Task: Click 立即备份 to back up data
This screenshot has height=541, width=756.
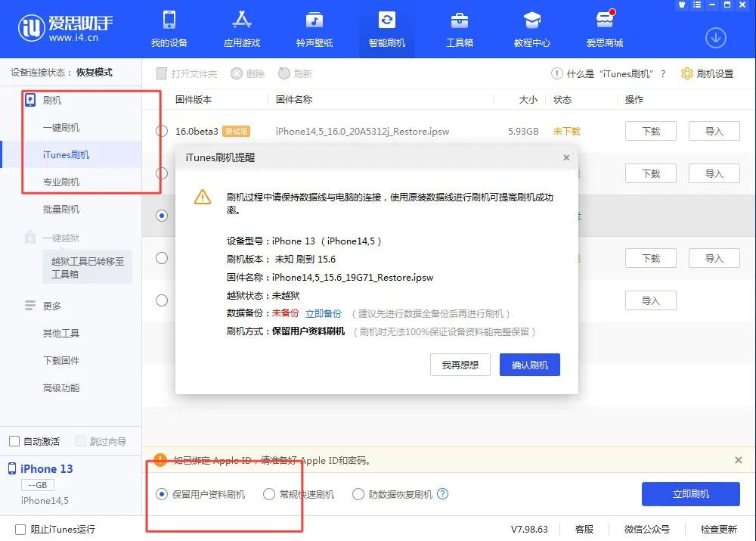Action: click(x=324, y=312)
